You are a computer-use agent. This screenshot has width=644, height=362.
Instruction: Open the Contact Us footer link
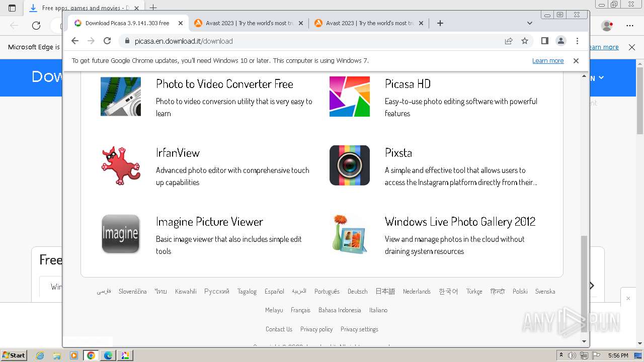click(x=279, y=329)
